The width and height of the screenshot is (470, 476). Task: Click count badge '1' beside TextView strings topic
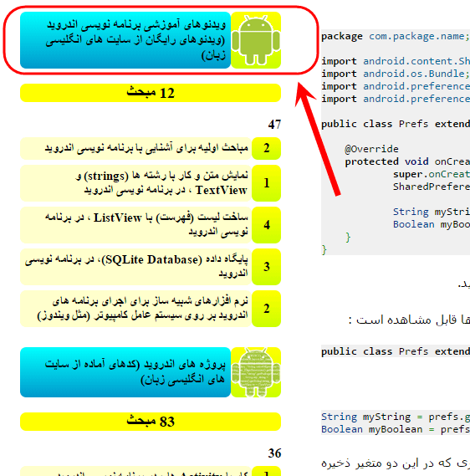[267, 183]
